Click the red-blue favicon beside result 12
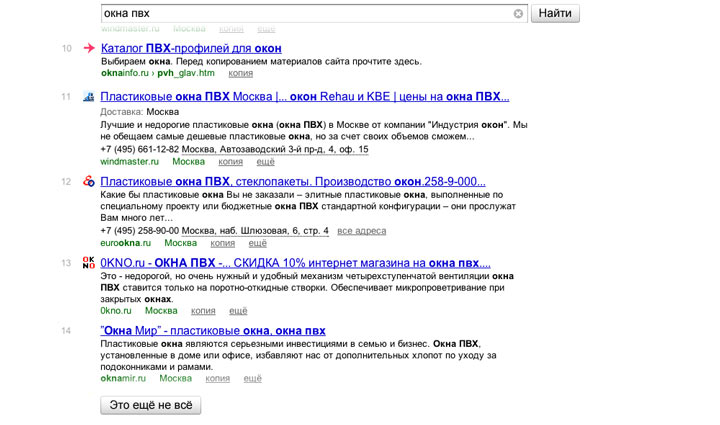This screenshot has height=425, width=720. coord(89,181)
